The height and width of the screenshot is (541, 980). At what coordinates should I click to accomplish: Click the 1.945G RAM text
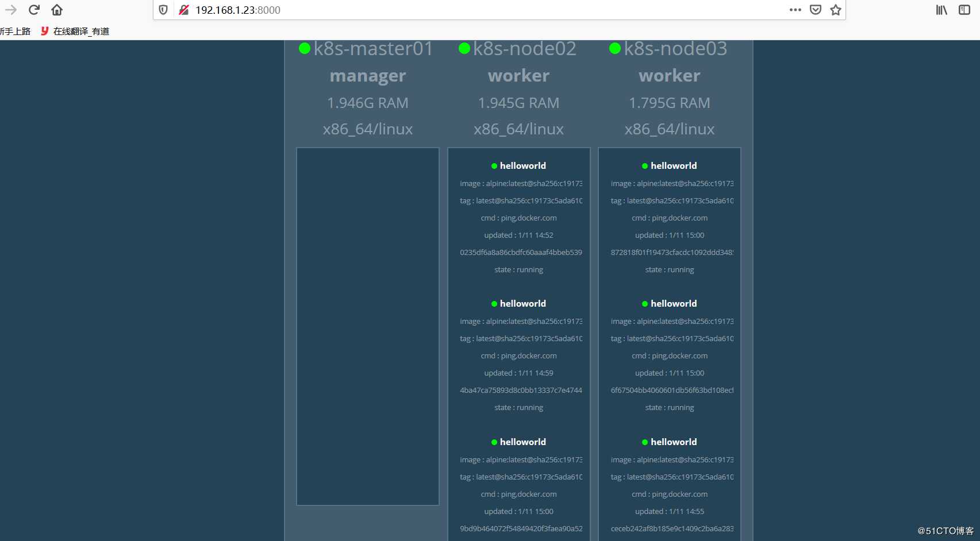pos(519,103)
